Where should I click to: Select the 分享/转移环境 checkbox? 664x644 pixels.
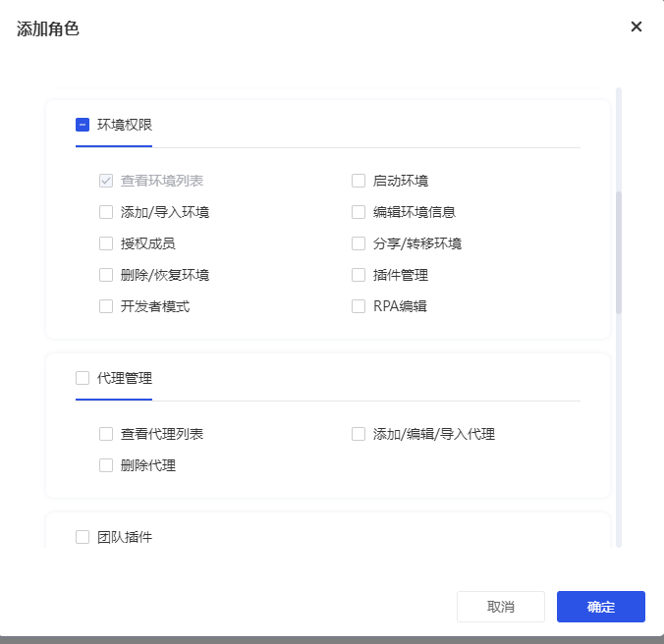[x=359, y=243]
